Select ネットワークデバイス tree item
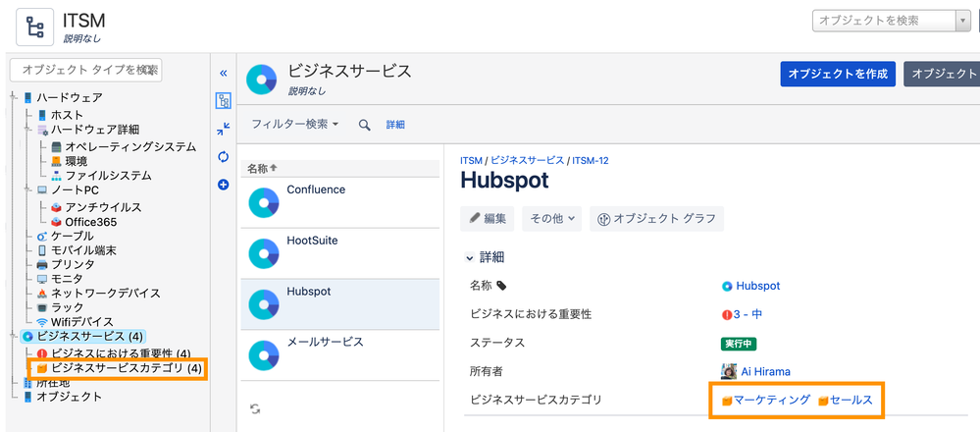 106,293
